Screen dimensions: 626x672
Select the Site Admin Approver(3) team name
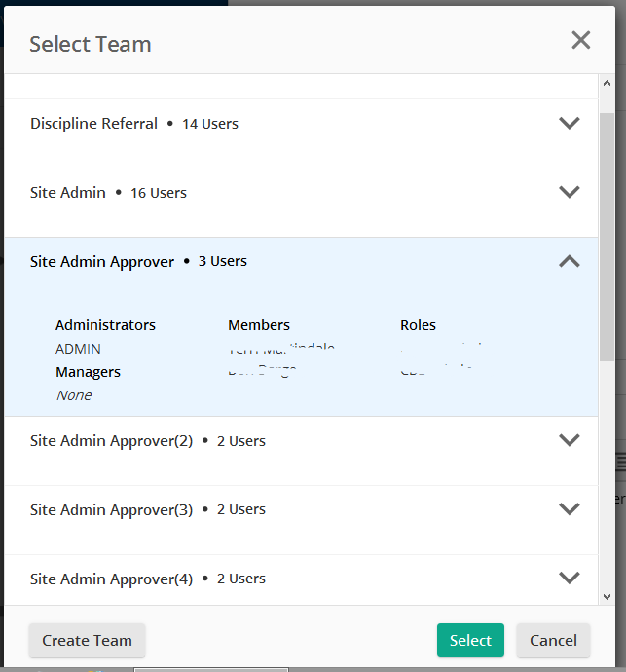112,510
